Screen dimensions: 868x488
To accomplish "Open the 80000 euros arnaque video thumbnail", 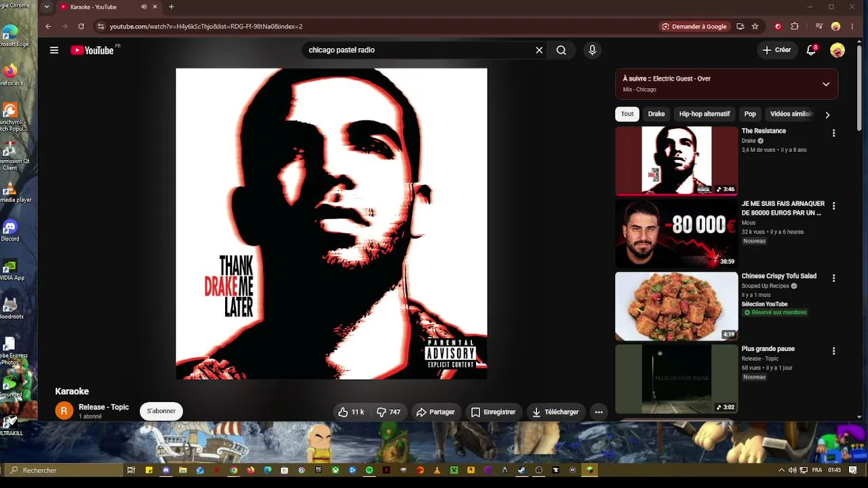I will (x=677, y=233).
